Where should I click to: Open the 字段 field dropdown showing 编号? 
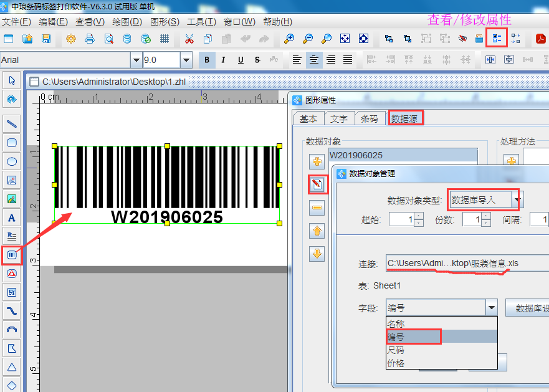pos(492,307)
